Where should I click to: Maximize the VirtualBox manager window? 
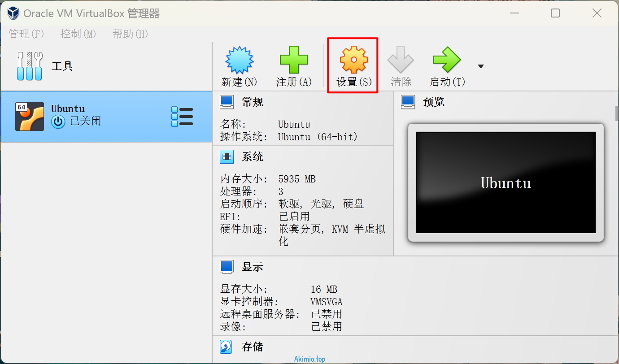tap(555, 13)
